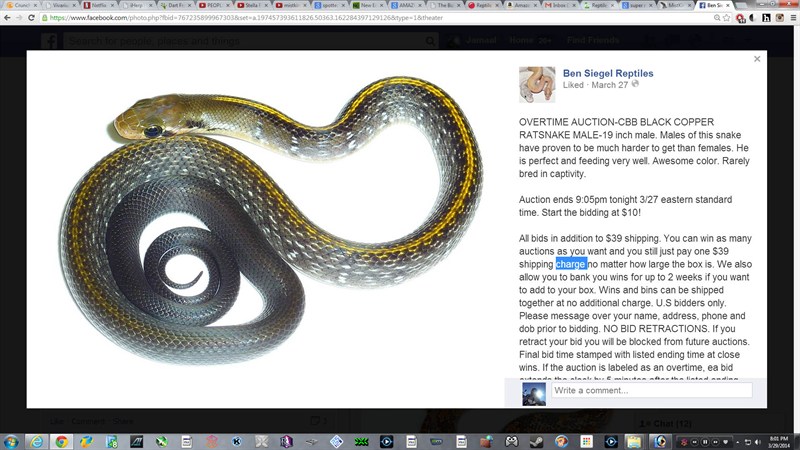
Task: Open Ben Siegel Reptiles page link
Action: point(608,73)
